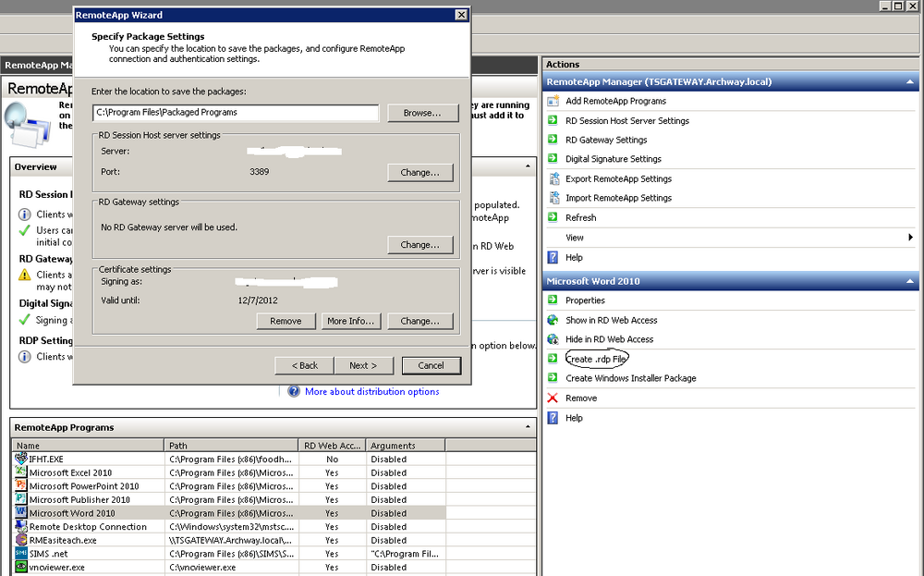Click the Create .rdp File arrow icon
The width and height of the screenshot is (924, 576).
pos(553,359)
